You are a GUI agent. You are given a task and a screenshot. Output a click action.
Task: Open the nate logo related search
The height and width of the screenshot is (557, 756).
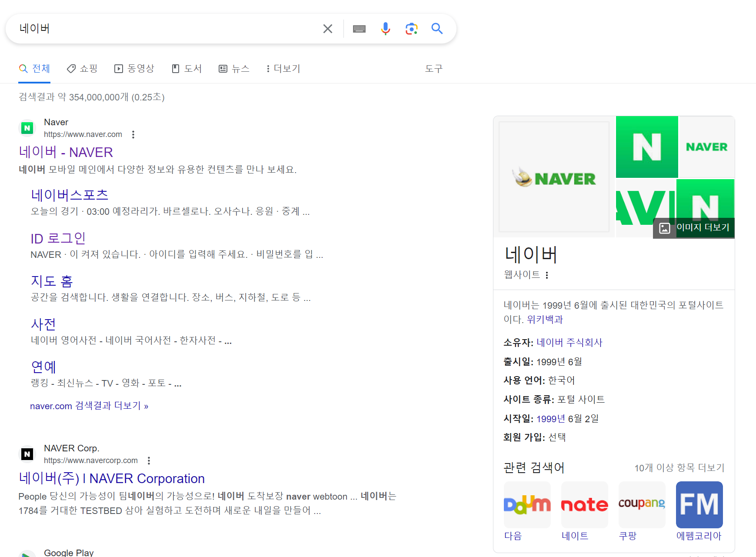pyautogui.click(x=584, y=504)
